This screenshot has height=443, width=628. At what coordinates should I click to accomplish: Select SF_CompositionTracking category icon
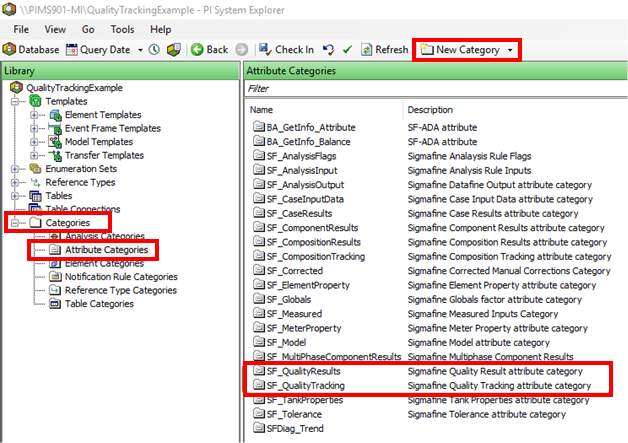pos(259,256)
